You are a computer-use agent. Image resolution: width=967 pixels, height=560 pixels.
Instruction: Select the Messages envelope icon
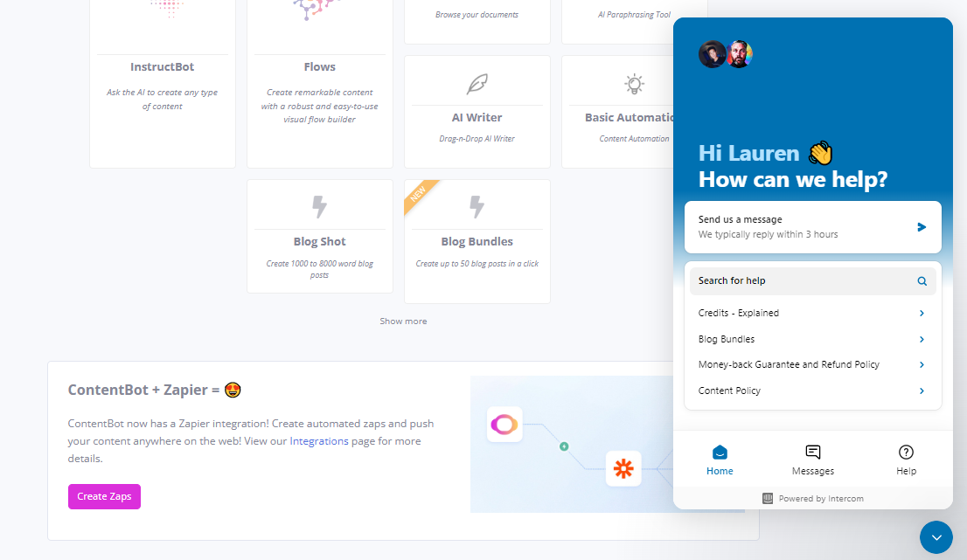coord(812,451)
